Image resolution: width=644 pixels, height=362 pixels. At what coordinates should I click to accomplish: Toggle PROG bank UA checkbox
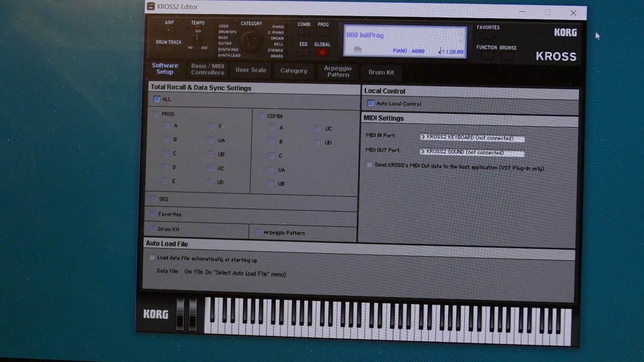coord(211,140)
